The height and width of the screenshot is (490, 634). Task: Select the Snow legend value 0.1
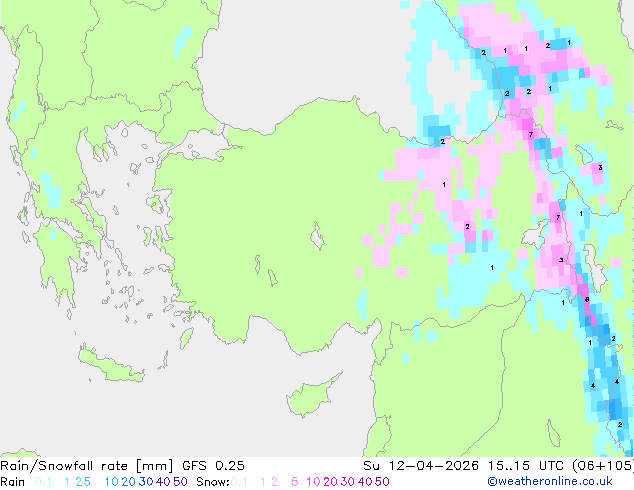click(x=239, y=482)
